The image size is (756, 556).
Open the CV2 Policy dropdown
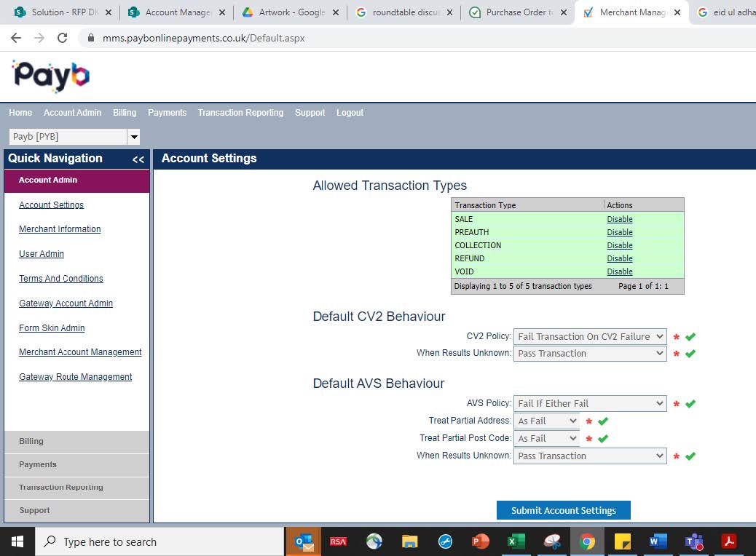(x=590, y=336)
